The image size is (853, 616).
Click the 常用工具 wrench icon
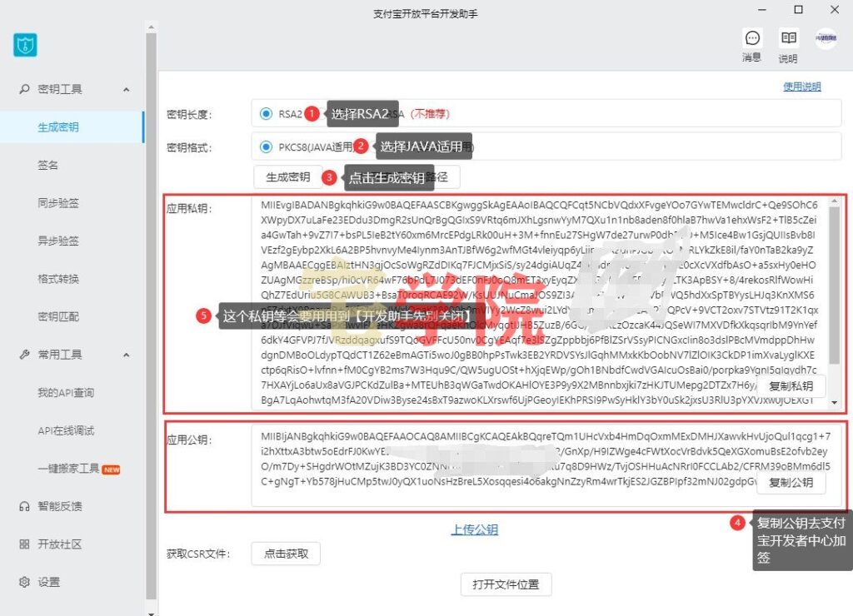point(24,355)
